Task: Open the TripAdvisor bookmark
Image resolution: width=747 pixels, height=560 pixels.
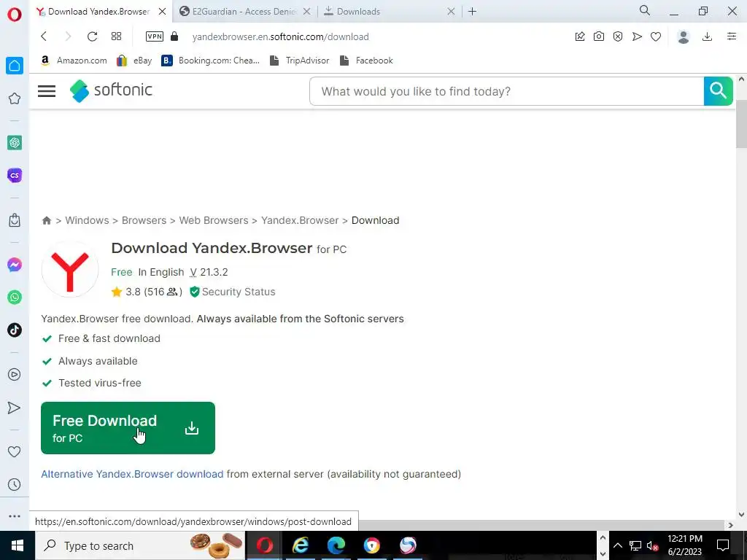Action: click(299, 61)
